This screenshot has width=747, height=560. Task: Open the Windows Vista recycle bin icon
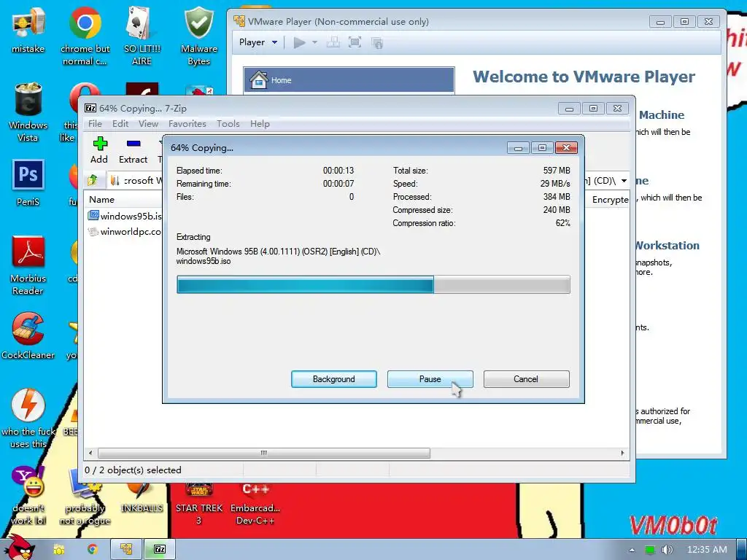(x=28, y=112)
